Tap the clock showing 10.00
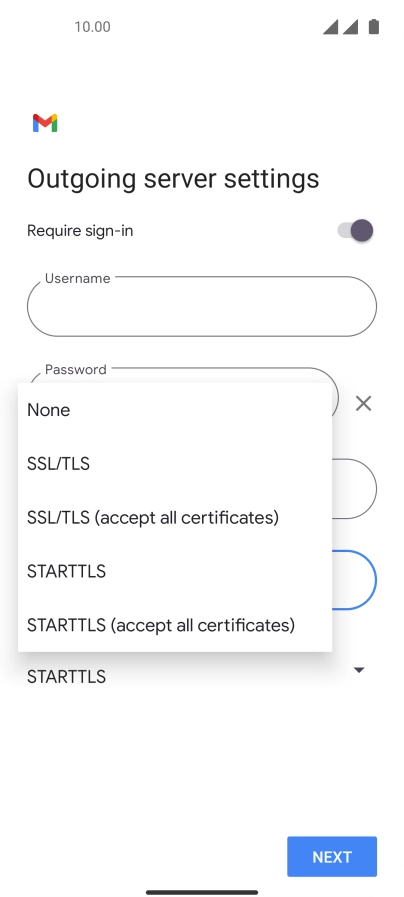 tap(92, 27)
